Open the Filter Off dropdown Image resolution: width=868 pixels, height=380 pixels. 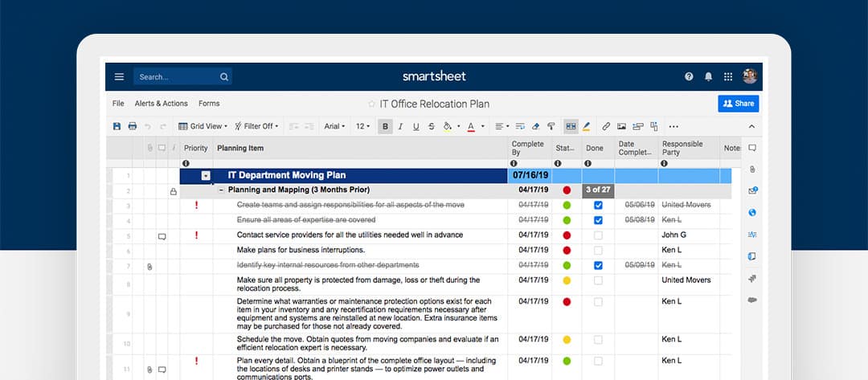tap(257, 126)
